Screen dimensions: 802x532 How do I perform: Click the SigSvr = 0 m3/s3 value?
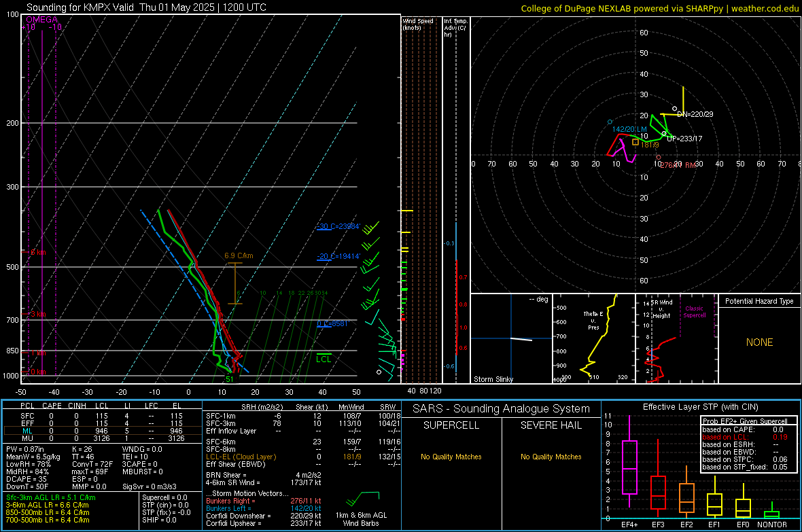click(150, 486)
